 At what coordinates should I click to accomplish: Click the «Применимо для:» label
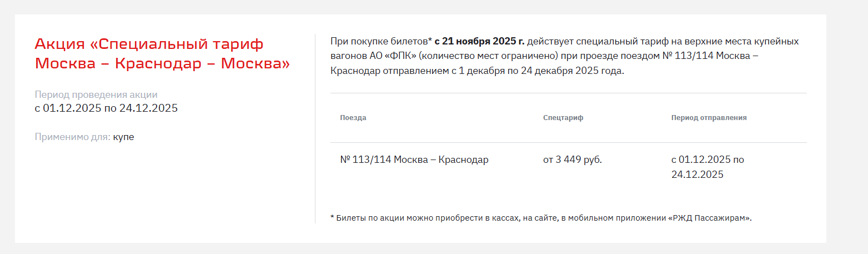point(72,137)
